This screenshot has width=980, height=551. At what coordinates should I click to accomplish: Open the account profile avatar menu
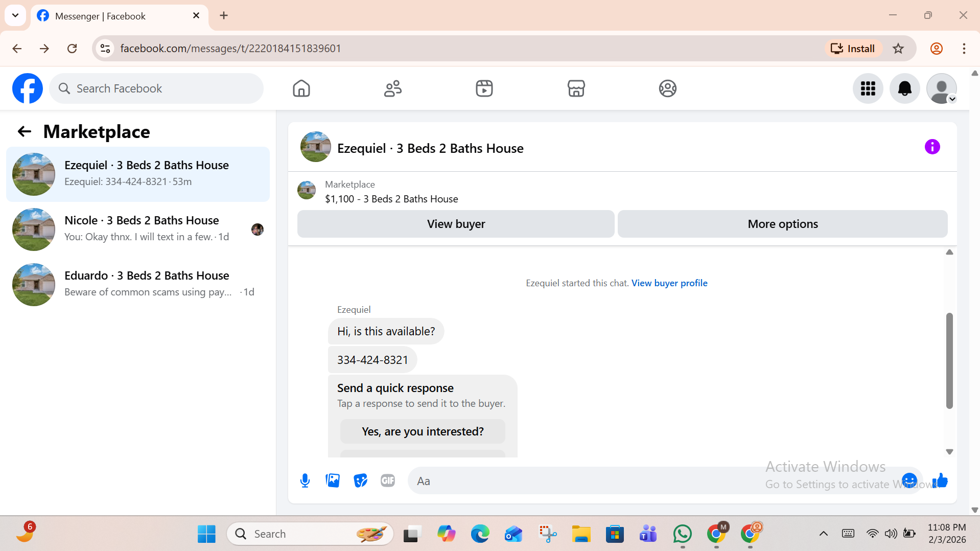tap(941, 88)
